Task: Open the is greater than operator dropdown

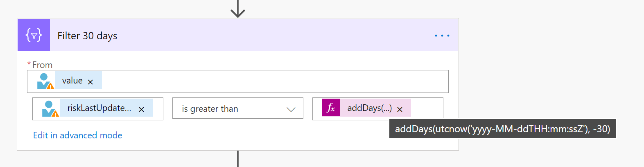Action: tap(238, 108)
